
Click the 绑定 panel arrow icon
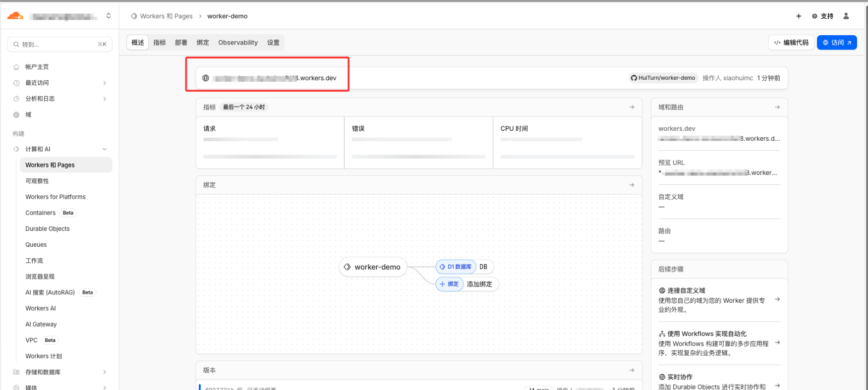coord(632,185)
